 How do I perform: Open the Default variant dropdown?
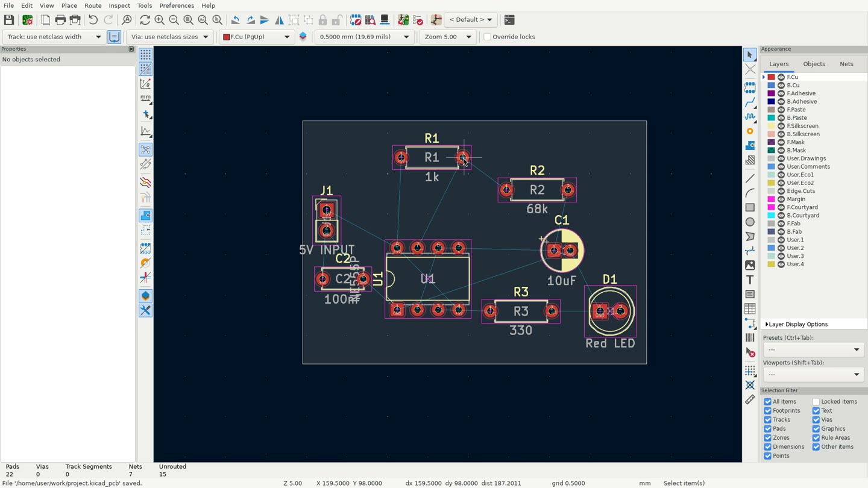click(471, 20)
